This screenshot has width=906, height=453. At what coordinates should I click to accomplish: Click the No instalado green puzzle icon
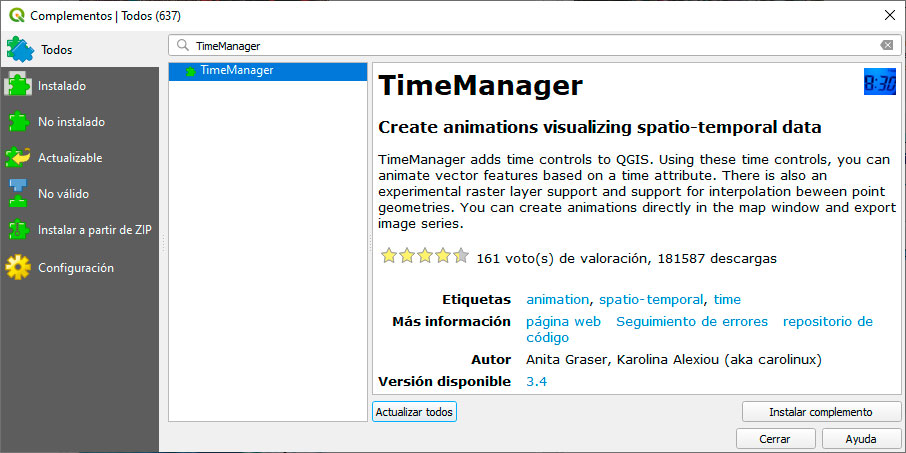click(19, 122)
